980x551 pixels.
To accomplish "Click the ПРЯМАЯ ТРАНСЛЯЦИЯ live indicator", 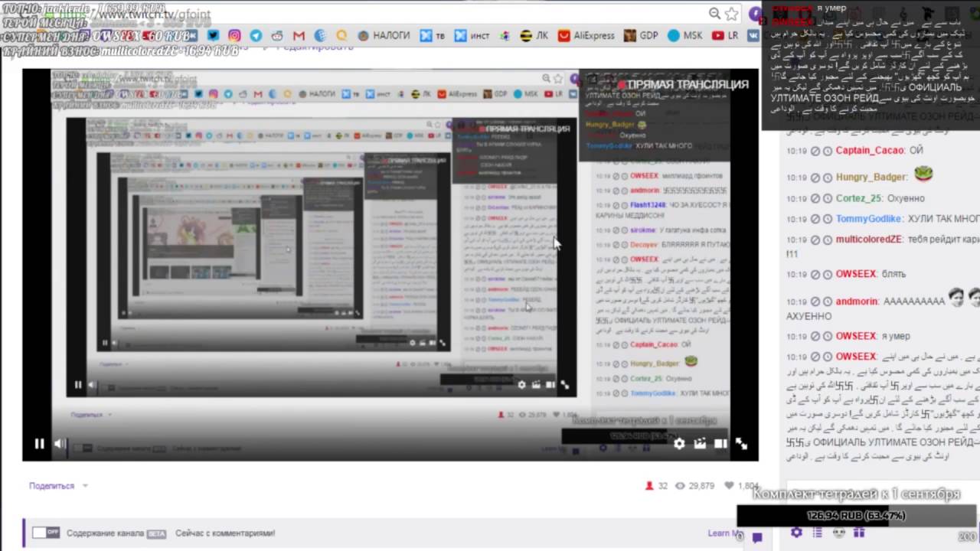I will coord(684,84).
